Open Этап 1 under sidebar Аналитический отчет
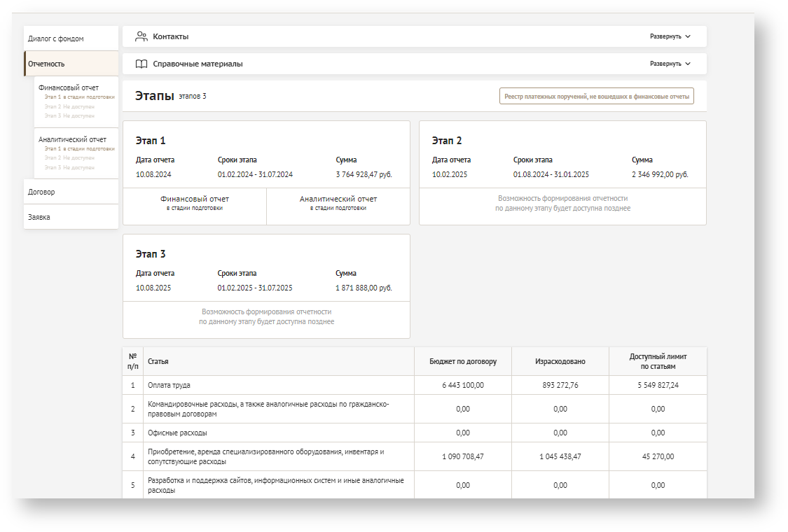Screen dimensions: 788x532 pyautogui.click(x=79, y=148)
